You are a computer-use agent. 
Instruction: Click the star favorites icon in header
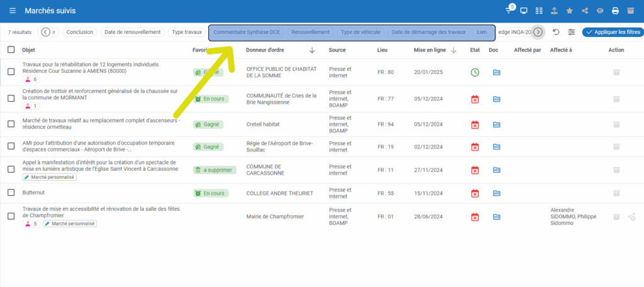coord(569,11)
